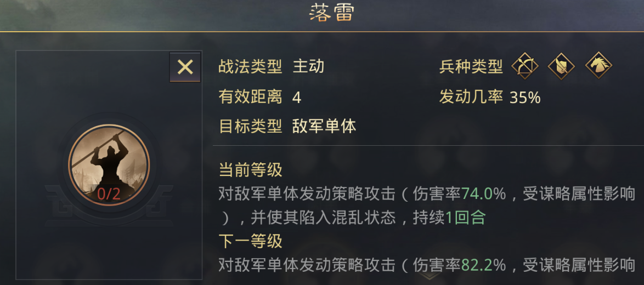Screen dimensions: 644x285
Task: Click the cavalry horse head icon
Action: [598, 66]
